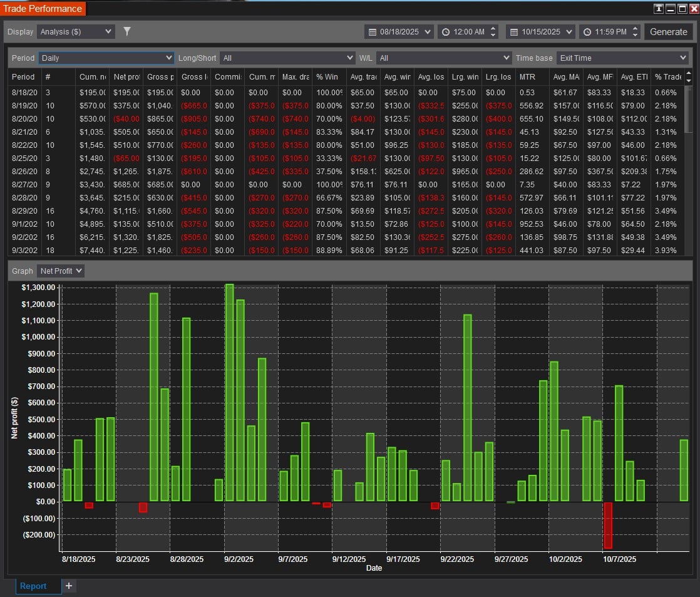Open the Period Daily dropdown
Image resolution: width=700 pixels, height=597 pixels.
[x=106, y=58]
